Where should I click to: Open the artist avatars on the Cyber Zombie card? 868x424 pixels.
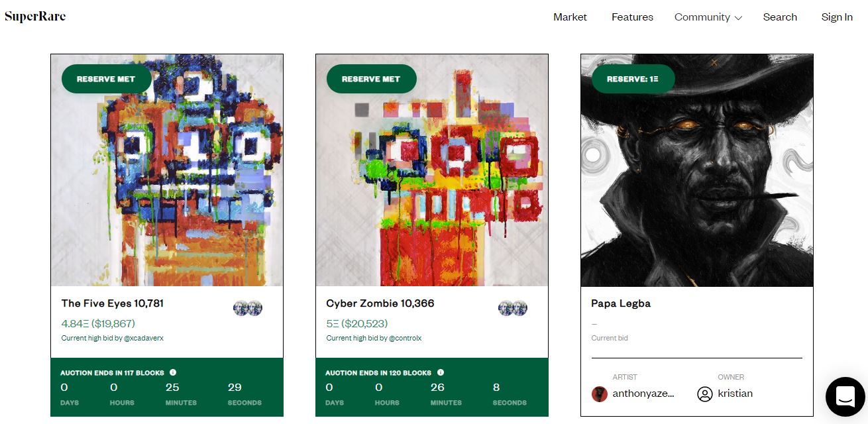tap(513, 308)
